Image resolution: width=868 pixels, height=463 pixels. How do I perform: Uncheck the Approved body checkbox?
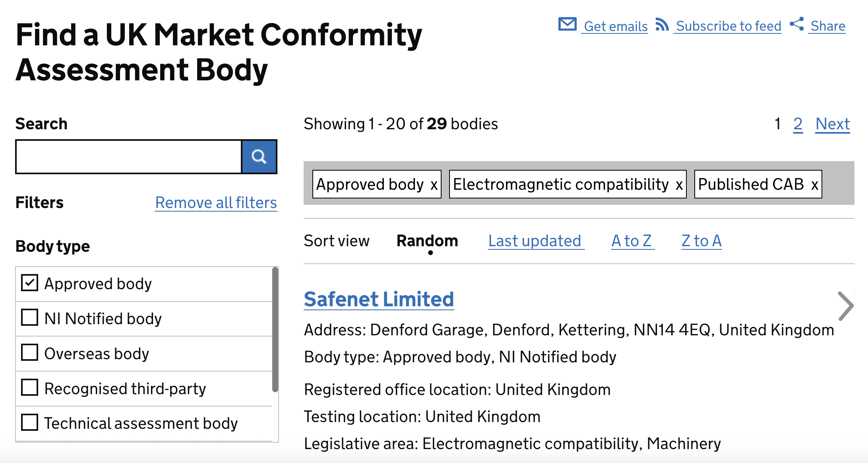coord(30,283)
